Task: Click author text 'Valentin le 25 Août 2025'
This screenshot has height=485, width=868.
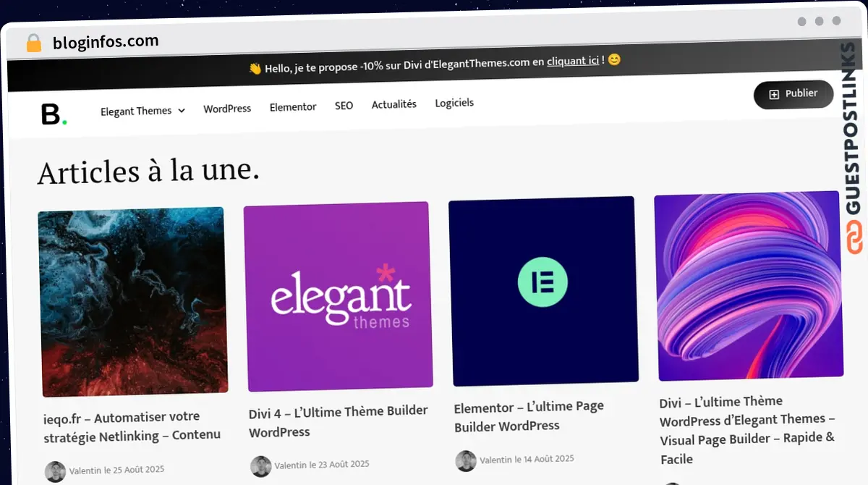Action: [x=116, y=471]
